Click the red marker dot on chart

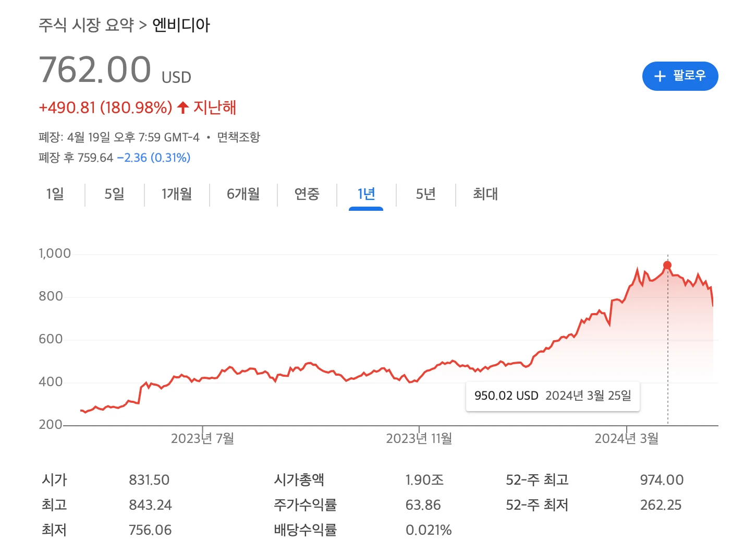pyautogui.click(x=667, y=265)
